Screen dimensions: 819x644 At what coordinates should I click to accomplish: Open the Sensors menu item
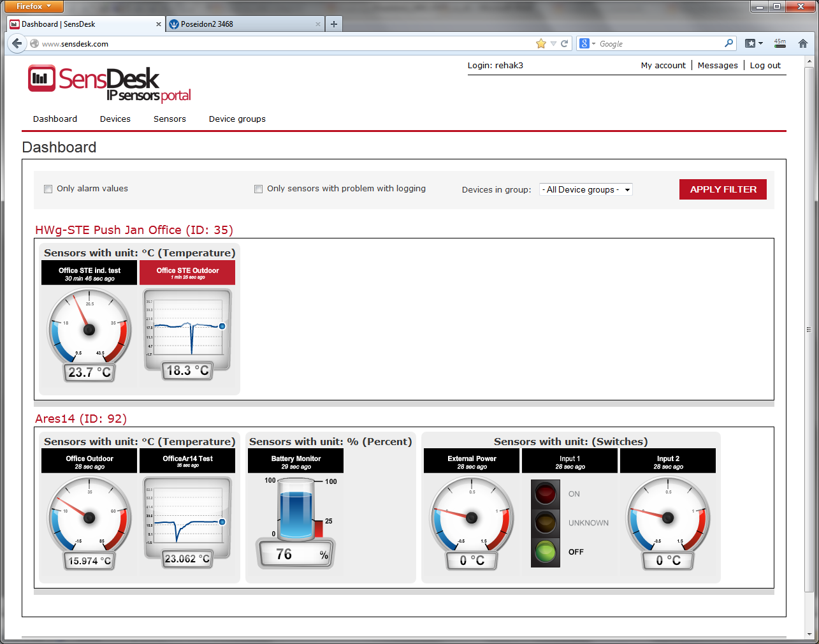(x=170, y=119)
